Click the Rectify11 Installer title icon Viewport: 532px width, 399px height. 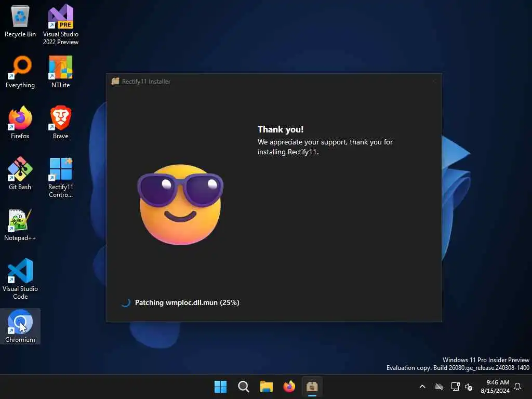coord(115,81)
